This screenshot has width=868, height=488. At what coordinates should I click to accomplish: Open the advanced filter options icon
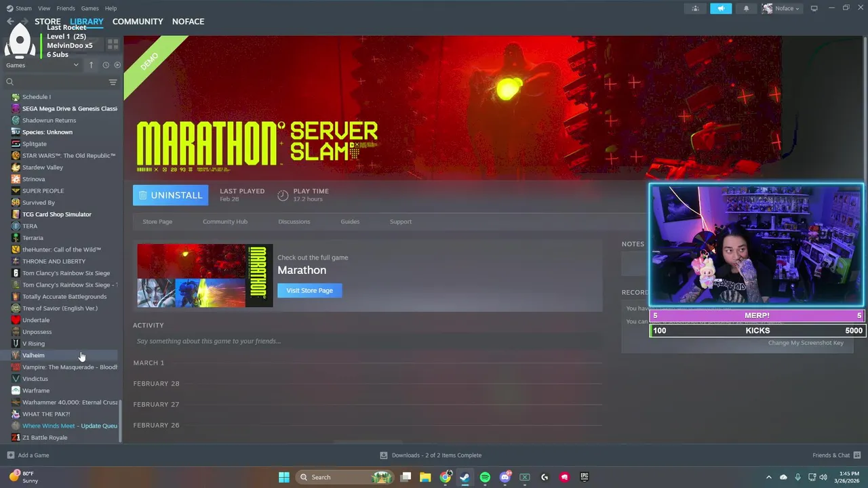click(x=113, y=82)
